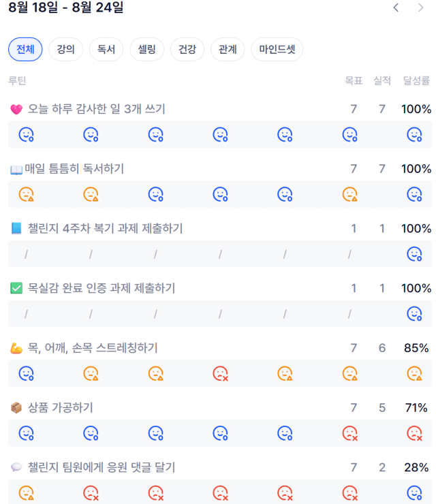
Task: Click the last blue smiley in 응원 댓글 row
Action: click(414, 492)
